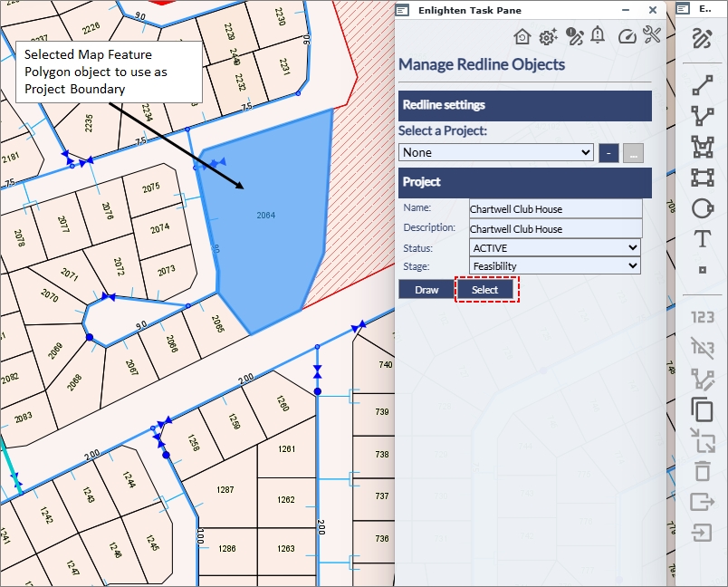Choose the polygon redline tool

click(x=702, y=146)
